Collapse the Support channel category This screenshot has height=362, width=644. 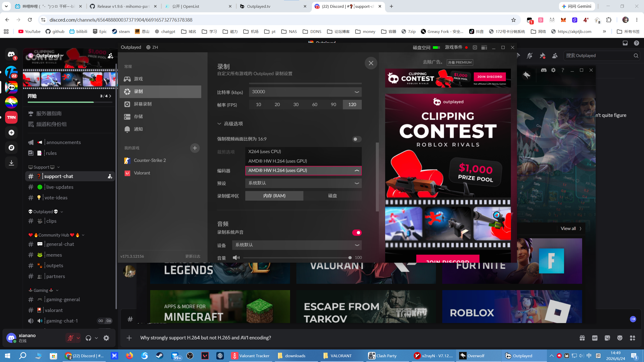coord(44,167)
